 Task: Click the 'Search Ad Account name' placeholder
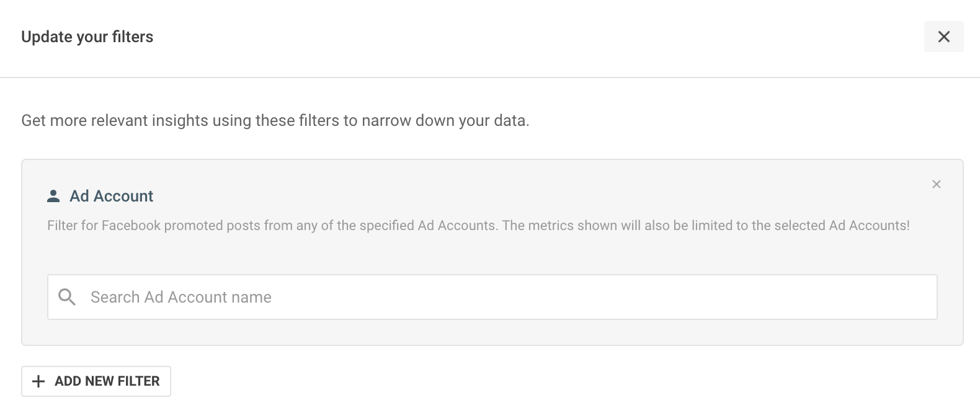coord(181,298)
